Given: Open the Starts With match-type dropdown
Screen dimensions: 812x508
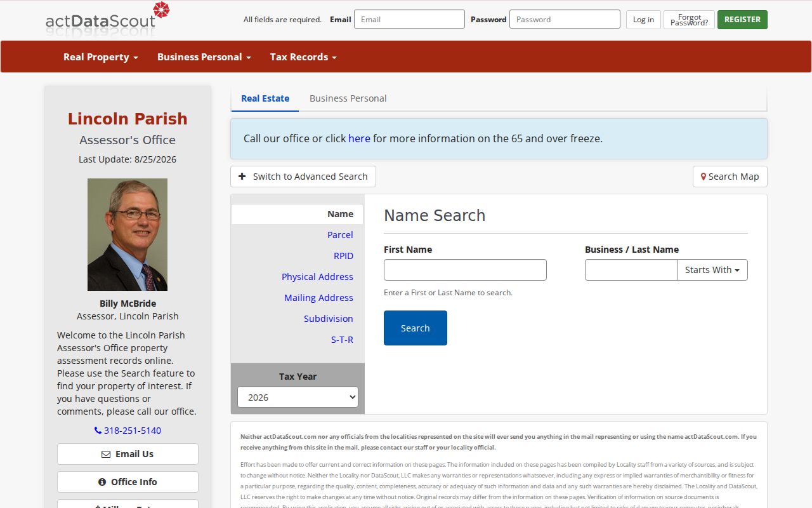Looking at the screenshot, I should pyautogui.click(x=712, y=270).
